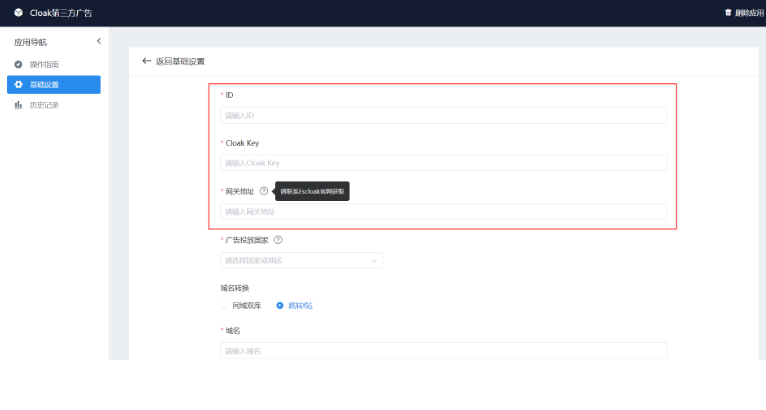Screen dimensions: 766x410
Task: Click the help icon beside 网关地址
Action: click(x=264, y=191)
